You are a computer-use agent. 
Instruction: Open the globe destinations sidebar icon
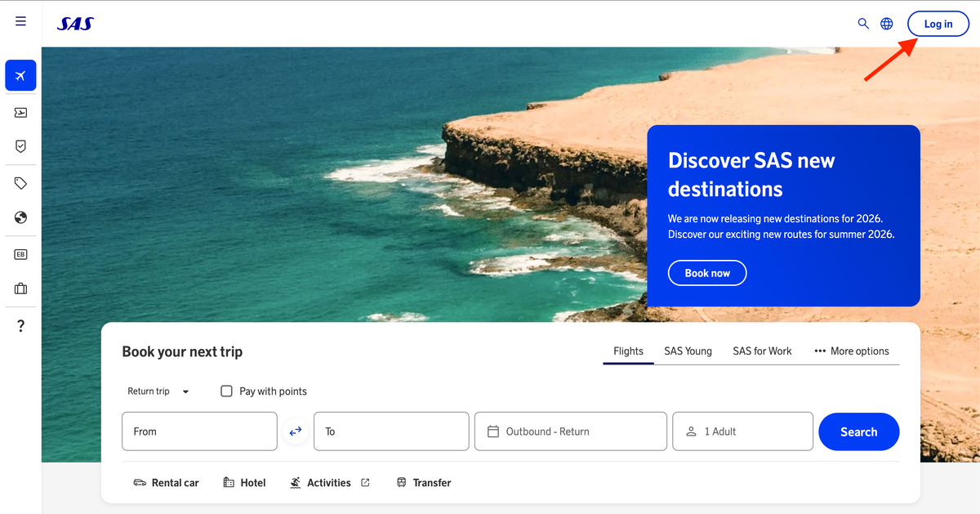pyautogui.click(x=20, y=217)
